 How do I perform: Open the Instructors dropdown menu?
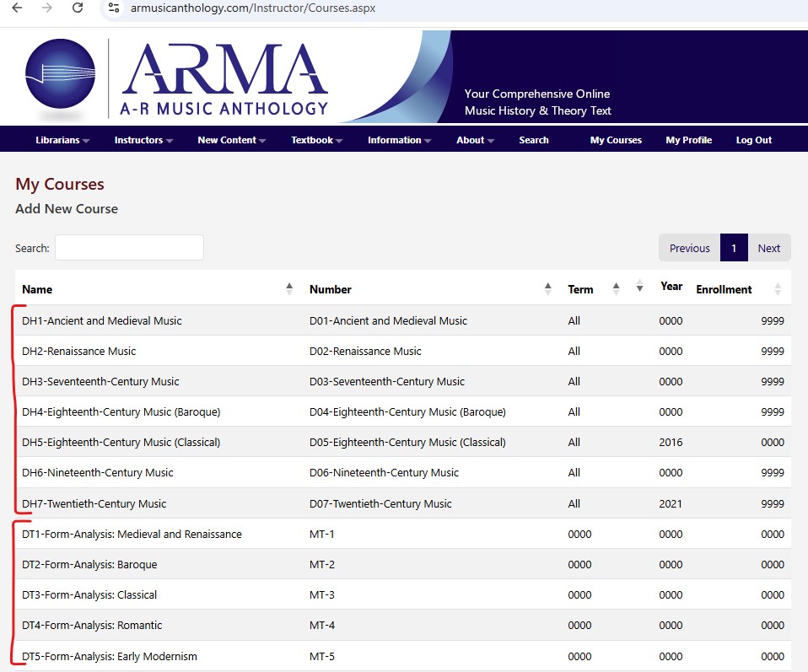coord(143,140)
